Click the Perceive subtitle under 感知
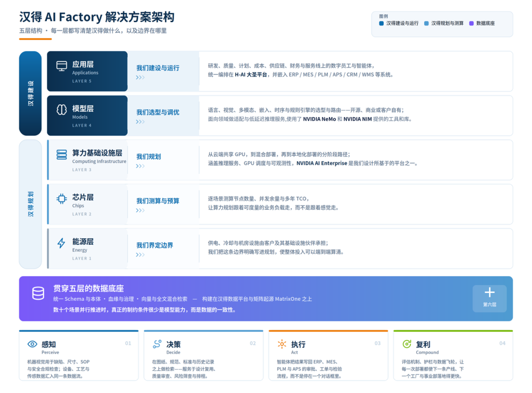The height and width of the screenshot is (393, 532). pos(50,353)
